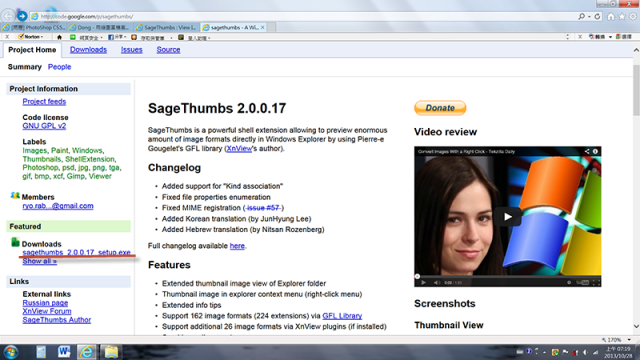640x360 pixels.
Task: Click the Show all downloads link
Action: point(40,261)
